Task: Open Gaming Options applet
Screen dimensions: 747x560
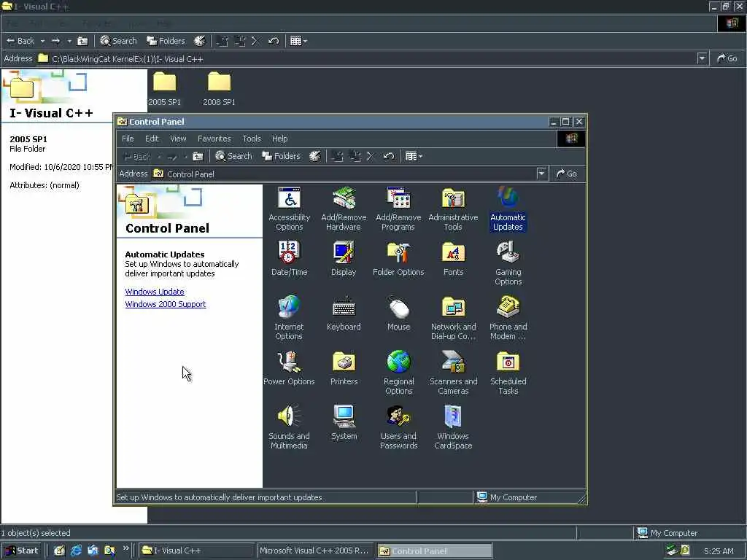Action: click(508, 263)
